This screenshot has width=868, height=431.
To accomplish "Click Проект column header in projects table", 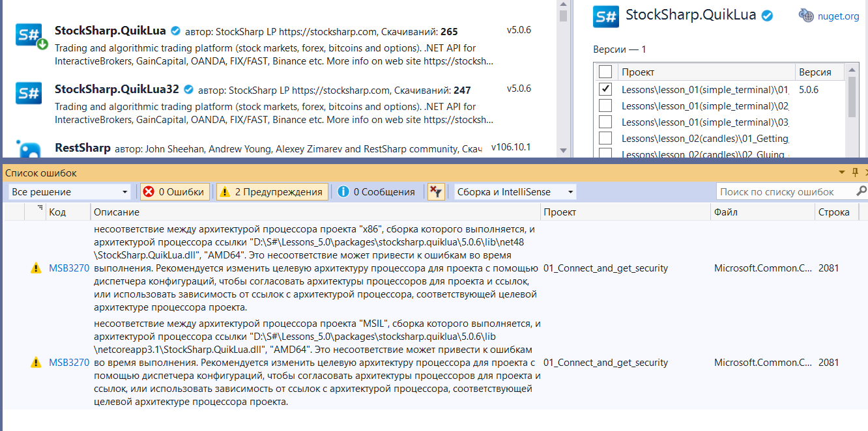I will [706, 72].
